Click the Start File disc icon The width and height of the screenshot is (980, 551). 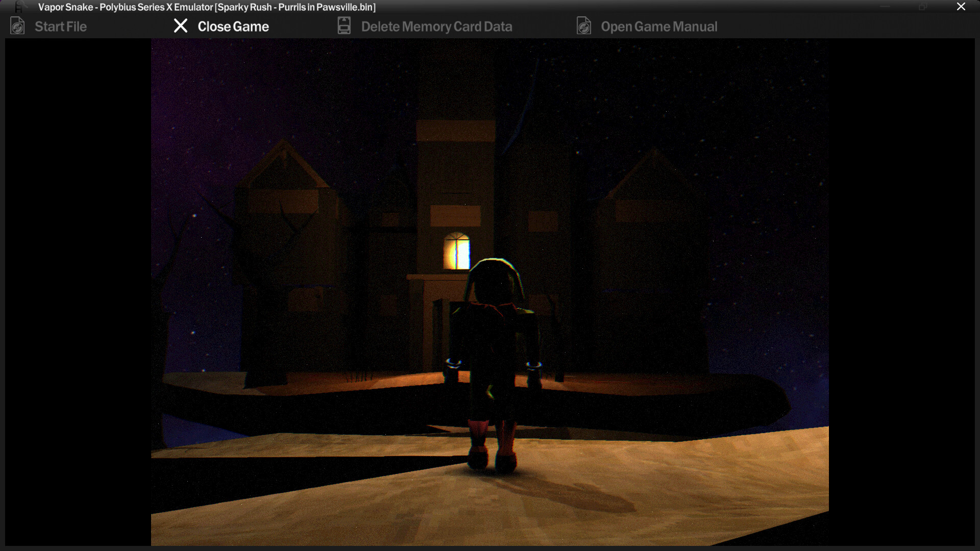17,26
